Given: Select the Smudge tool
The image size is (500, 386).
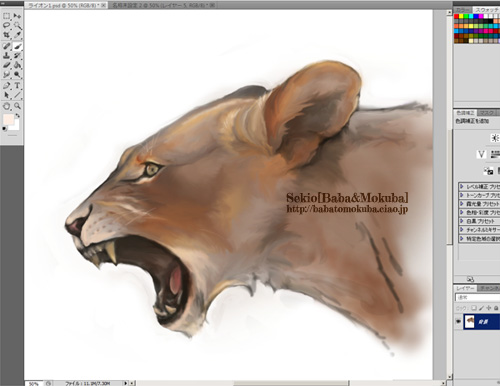Looking at the screenshot, I should 7,74.
